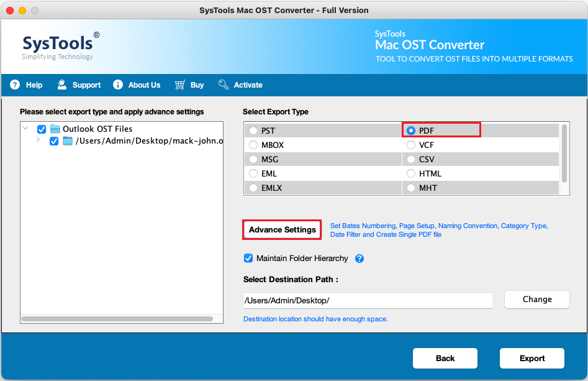Image resolution: width=588 pixels, height=381 pixels.
Task: Go Back to previous step
Action: click(445, 358)
